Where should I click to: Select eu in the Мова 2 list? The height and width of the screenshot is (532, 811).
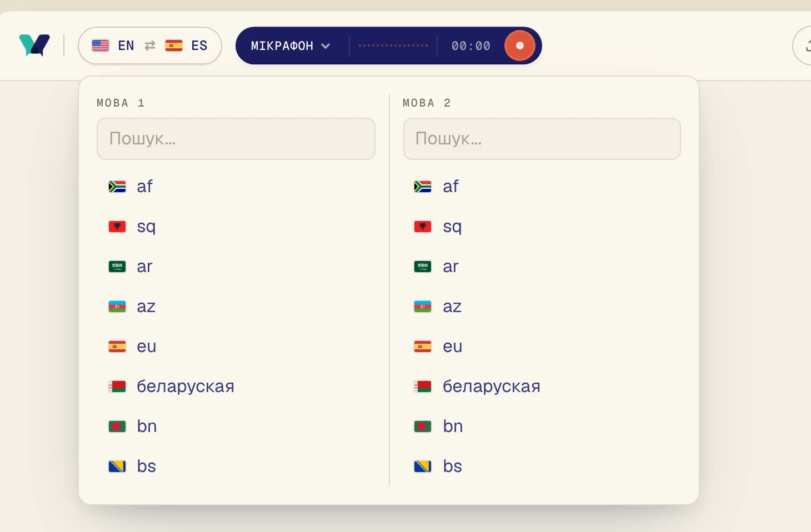pos(542,347)
